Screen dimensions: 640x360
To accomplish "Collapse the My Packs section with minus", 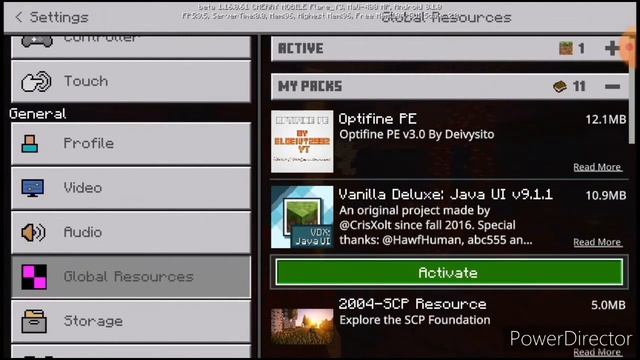I will [x=612, y=87].
